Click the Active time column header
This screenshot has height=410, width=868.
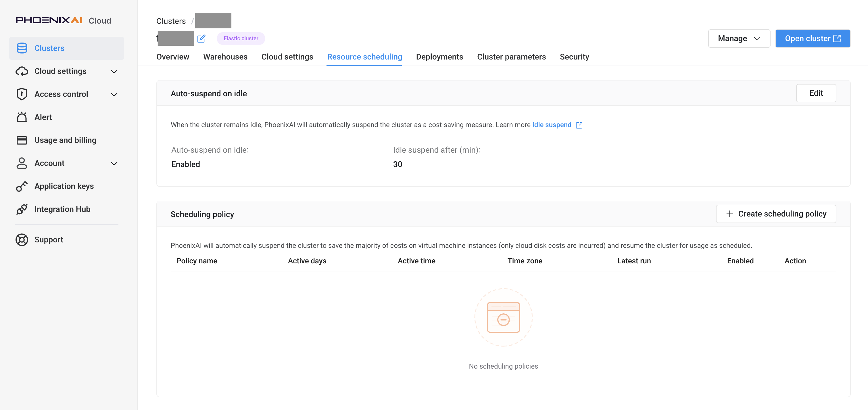coord(416,260)
